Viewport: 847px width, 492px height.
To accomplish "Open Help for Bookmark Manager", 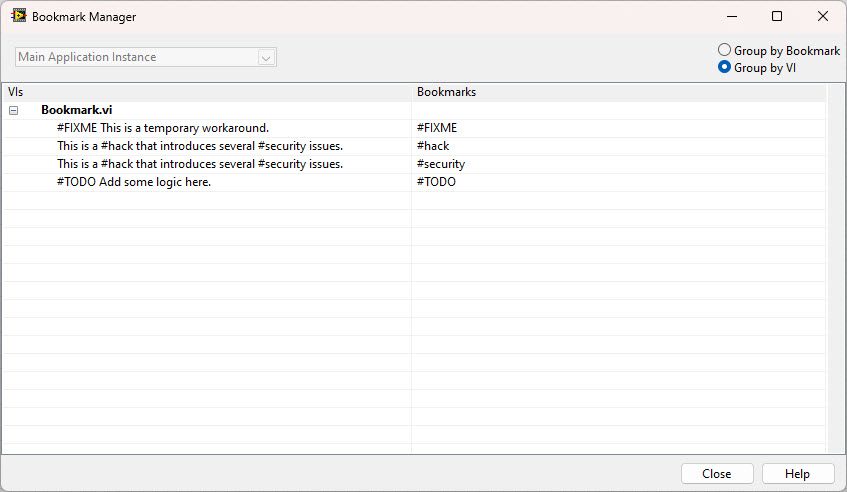I will (x=797, y=474).
